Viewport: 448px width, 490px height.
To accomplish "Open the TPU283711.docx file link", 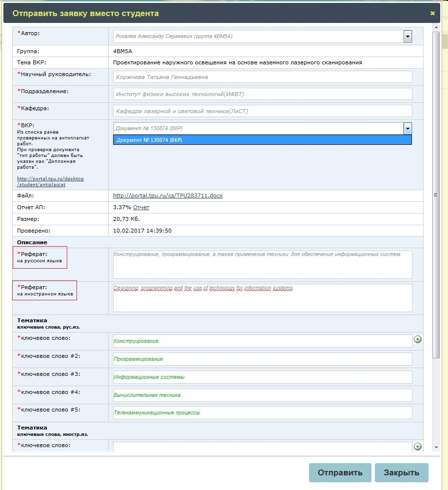I will 168,196.
